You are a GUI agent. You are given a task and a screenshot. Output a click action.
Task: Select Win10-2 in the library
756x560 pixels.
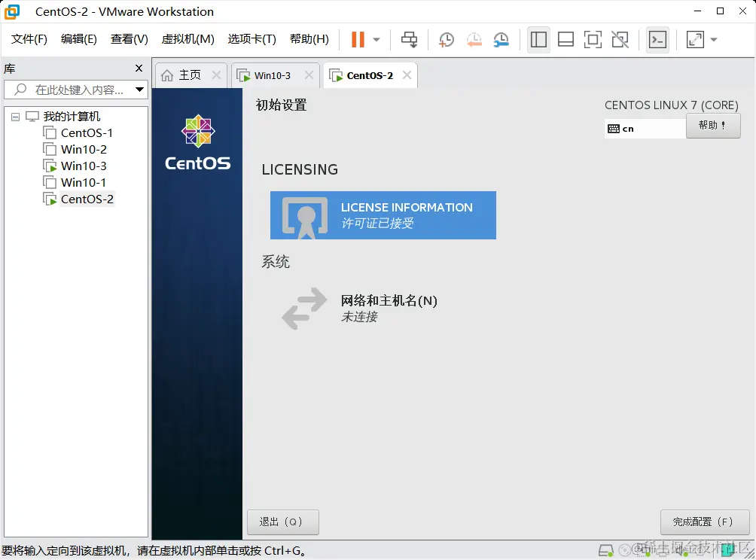[x=84, y=149]
